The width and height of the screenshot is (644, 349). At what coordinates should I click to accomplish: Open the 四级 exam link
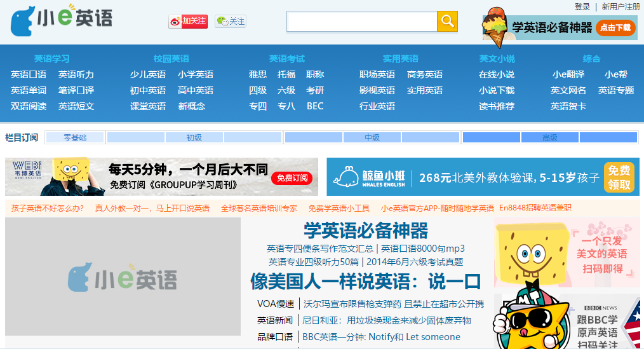(258, 90)
